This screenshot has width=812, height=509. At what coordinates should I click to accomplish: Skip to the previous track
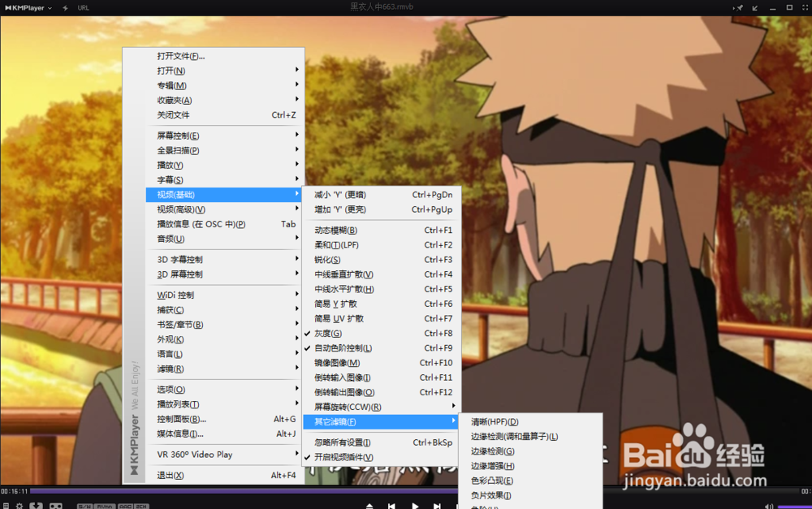click(392, 506)
